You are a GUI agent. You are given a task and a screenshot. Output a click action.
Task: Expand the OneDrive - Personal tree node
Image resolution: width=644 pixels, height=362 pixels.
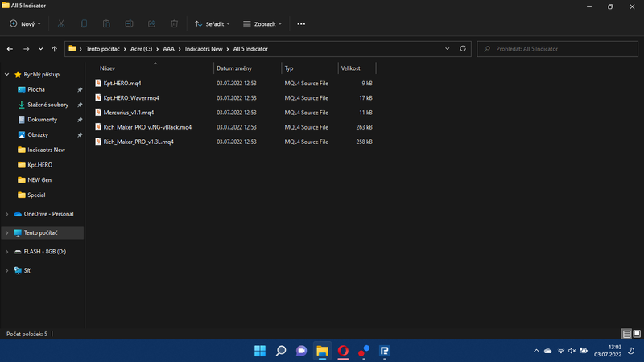pyautogui.click(x=7, y=214)
